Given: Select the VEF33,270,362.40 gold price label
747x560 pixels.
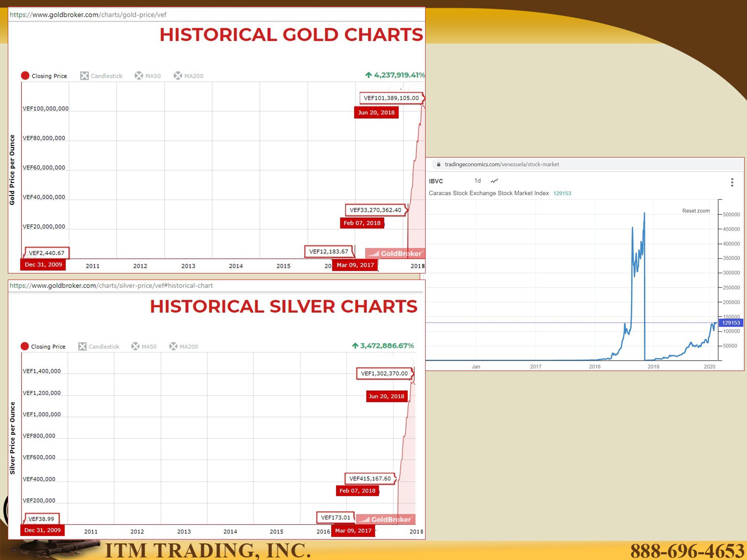Looking at the screenshot, I should point(375,210).
